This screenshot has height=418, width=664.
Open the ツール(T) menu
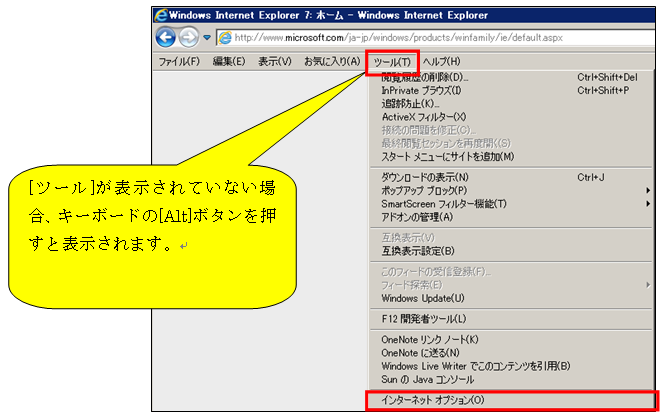click(392, 62)
